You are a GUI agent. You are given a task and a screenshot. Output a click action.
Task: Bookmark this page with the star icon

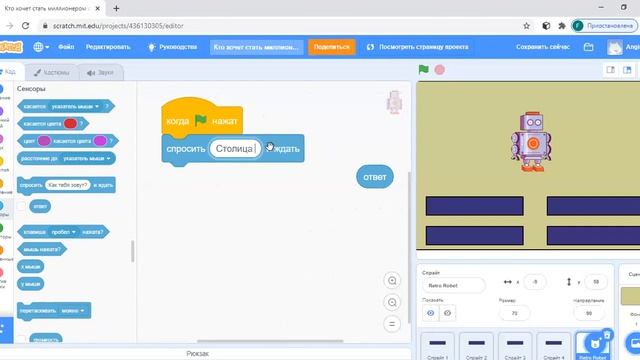[x=527, y=26]
